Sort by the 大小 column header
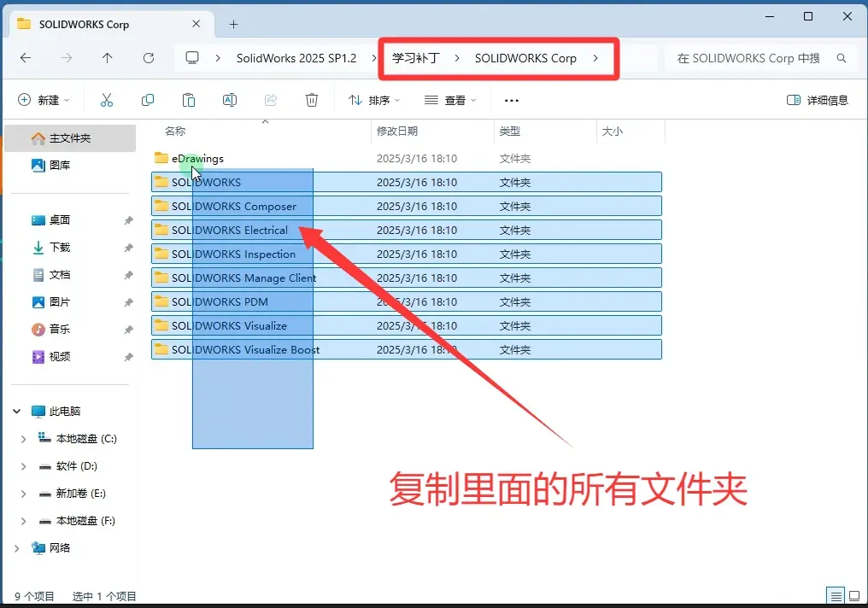The height and width of the screenshot is (608, 868). point(613,132)
